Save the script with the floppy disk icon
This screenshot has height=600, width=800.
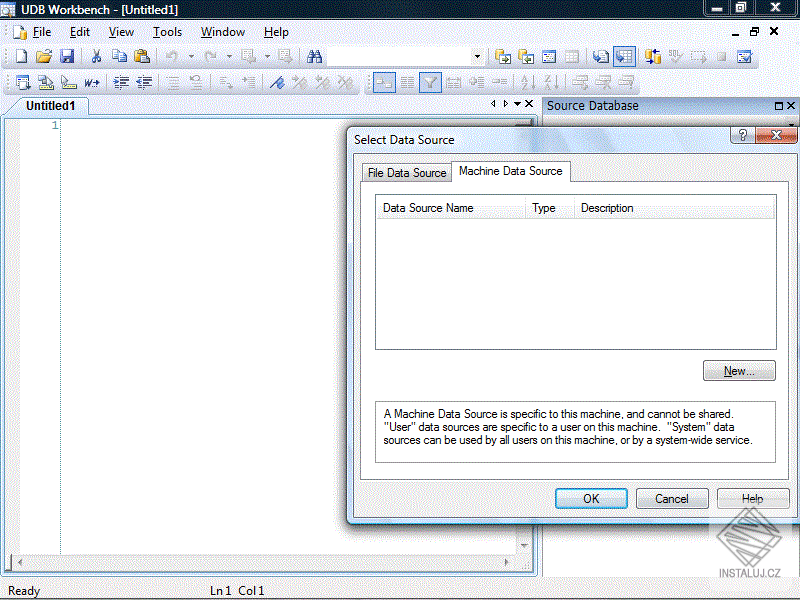point(67,56)
